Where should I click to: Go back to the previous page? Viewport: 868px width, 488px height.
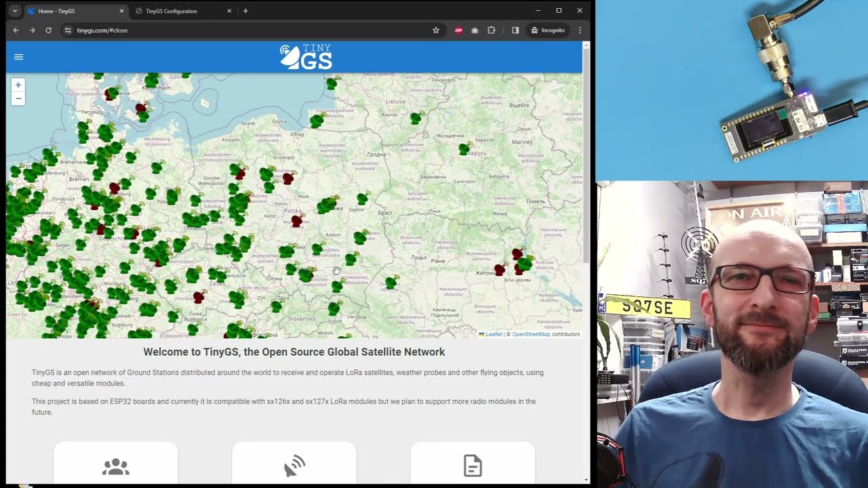point(16,30)
